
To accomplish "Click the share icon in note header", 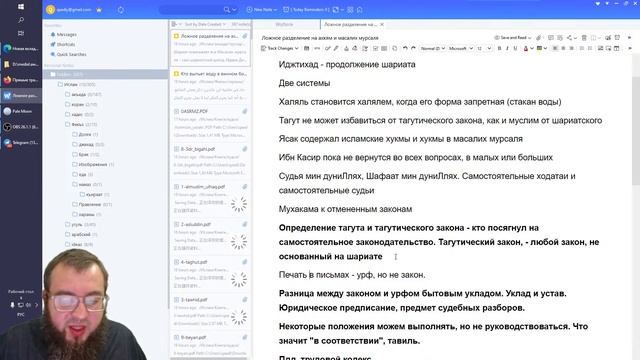I will 569,38.
